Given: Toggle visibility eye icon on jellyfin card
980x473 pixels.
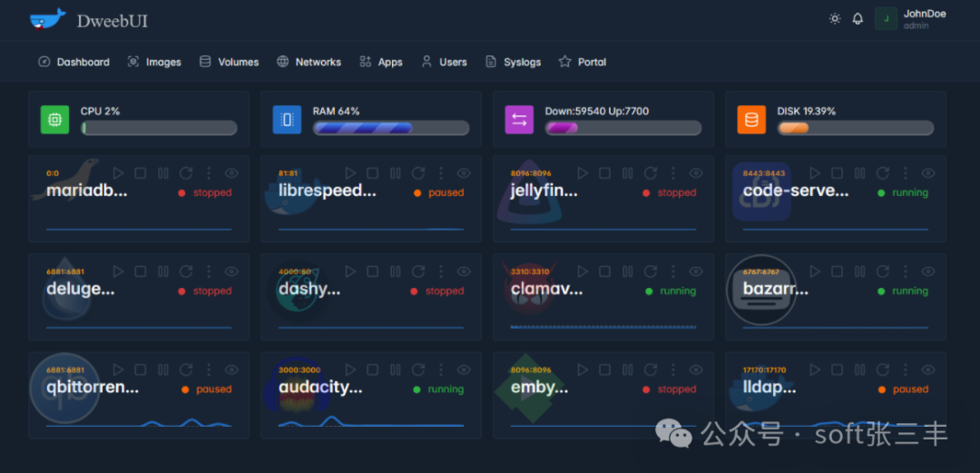Looking at the screenshot, I should pyautogui.click(x=696, y=172).
